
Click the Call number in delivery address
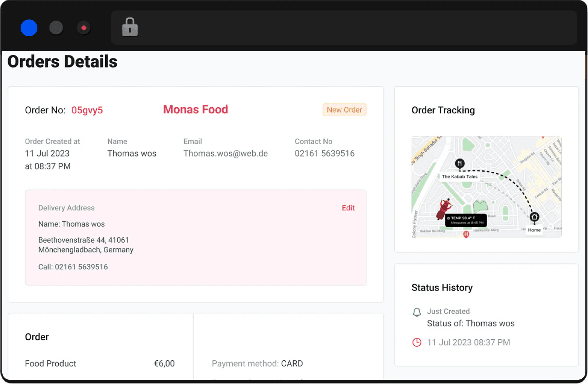tap(81, 267)
